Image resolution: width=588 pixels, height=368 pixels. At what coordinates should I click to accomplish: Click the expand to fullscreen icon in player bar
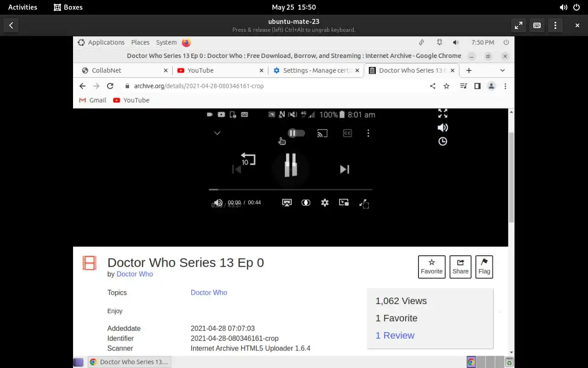click(x=364, y=204)
